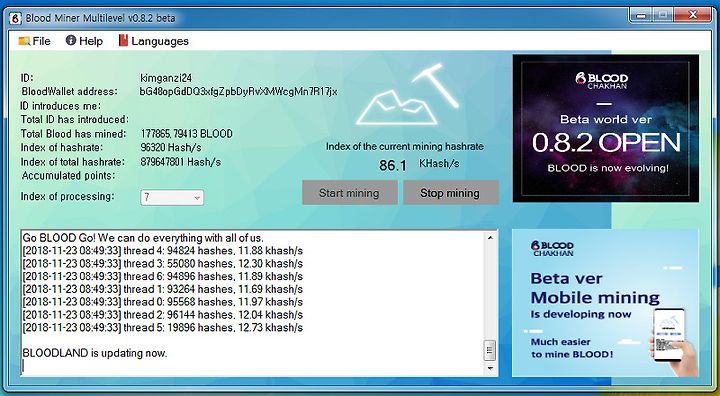
Task: Click 'Index of the current mining hashrate' label
Action: (405, 147)
